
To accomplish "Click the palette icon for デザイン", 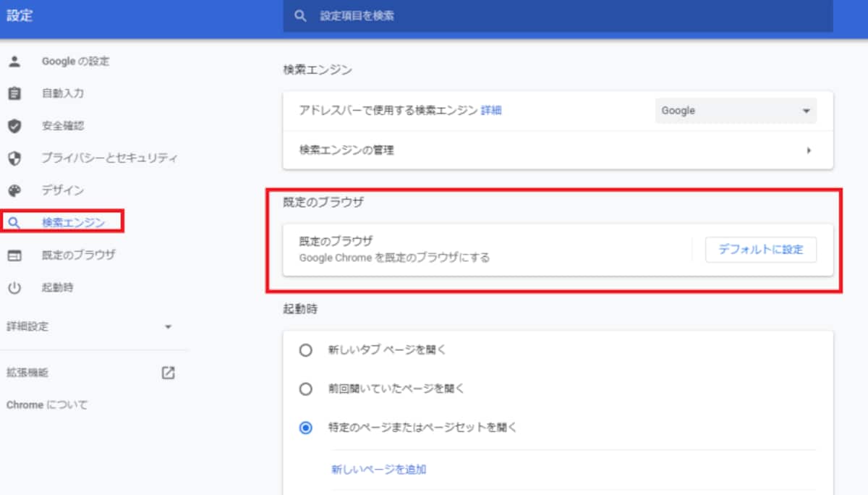I will tap(14, 190).
